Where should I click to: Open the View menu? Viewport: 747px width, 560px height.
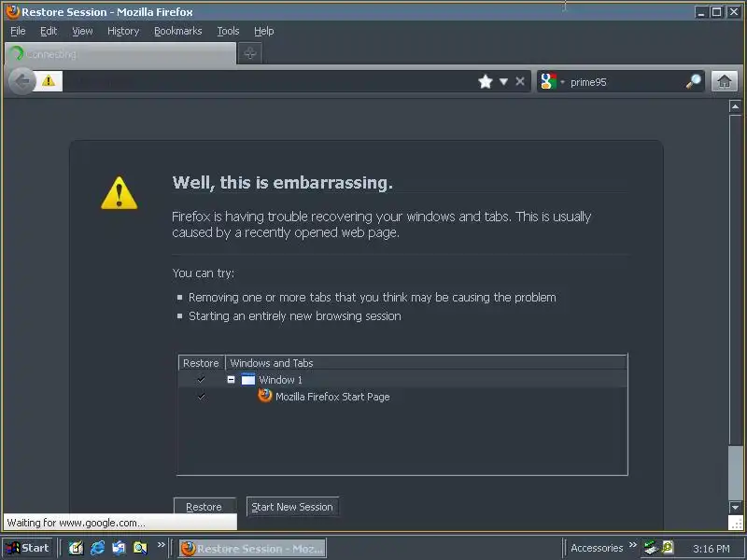[x=82, y=31]
